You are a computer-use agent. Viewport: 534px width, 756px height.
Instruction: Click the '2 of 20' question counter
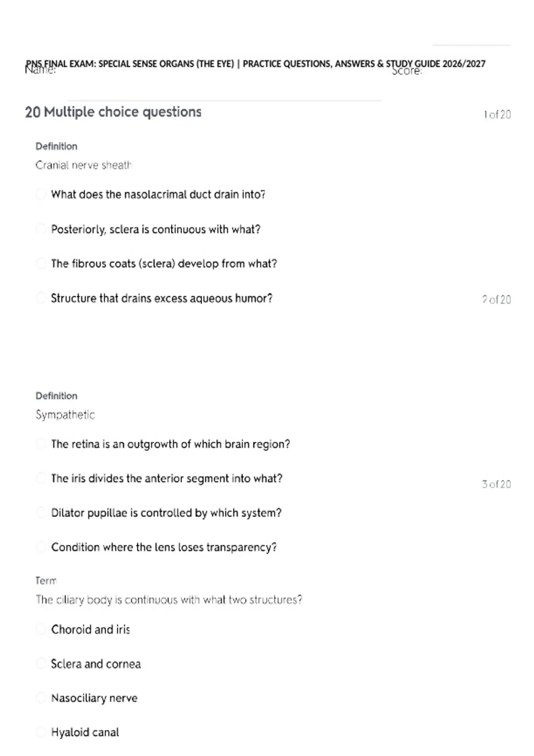click(497, 300)
